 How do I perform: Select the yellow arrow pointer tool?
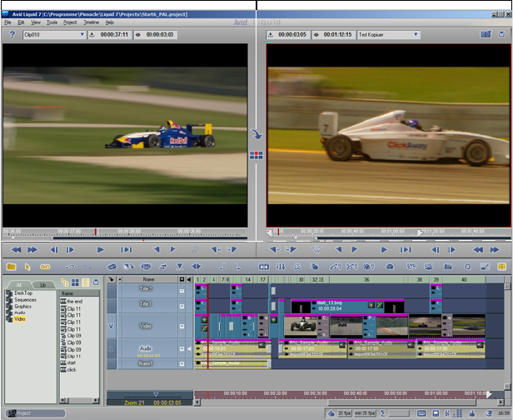coord(28,267)
